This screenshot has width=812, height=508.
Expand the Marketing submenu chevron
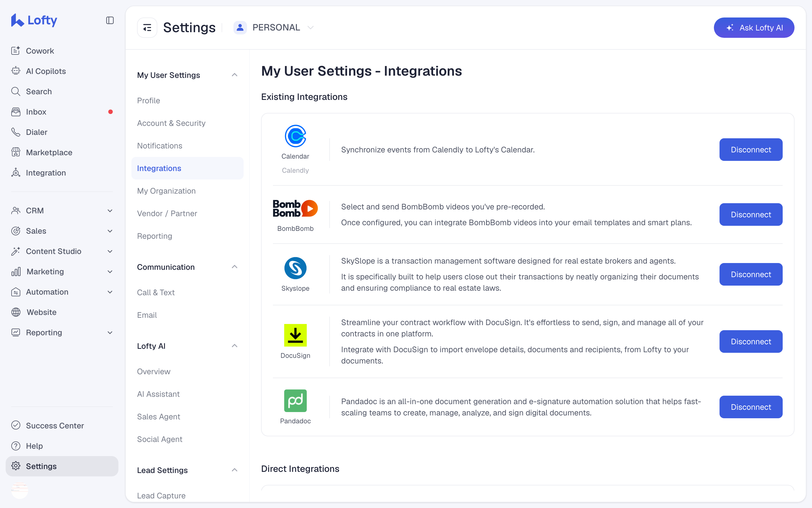(x=110, y=271)
